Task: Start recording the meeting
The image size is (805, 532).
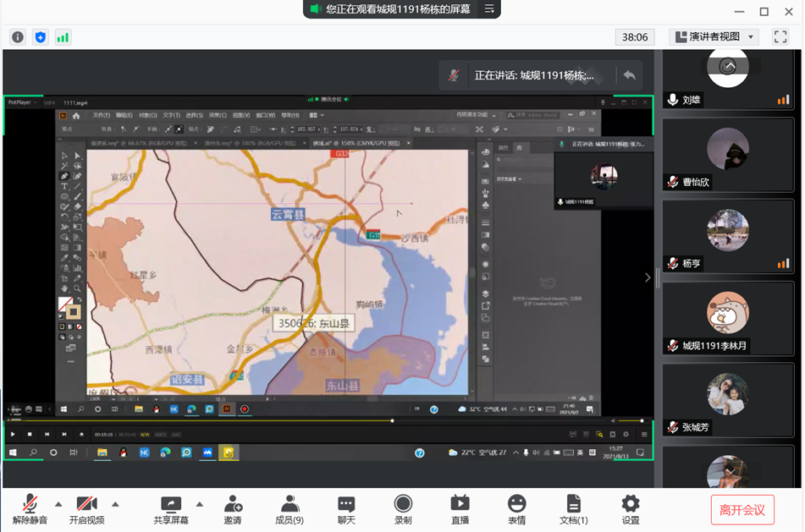Action: click(403, 505)
